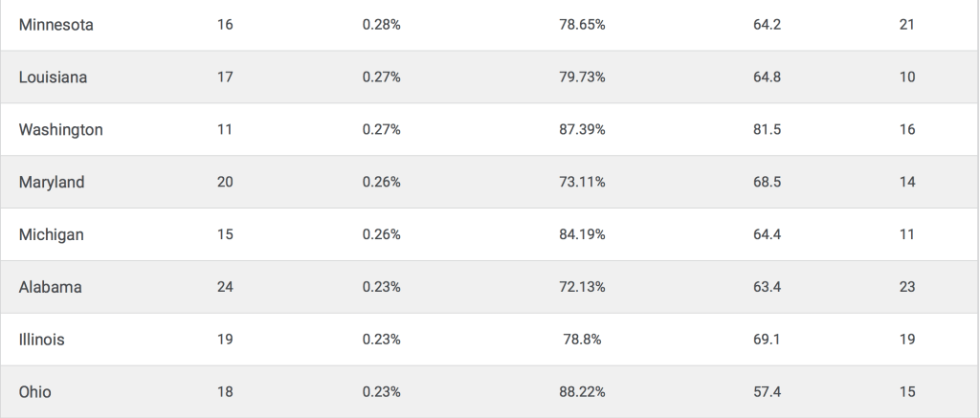Screen dimensions: 980x418
Task: Click the 79.73% value in Louisiana row
Action: pyautogui.click(x=582, y=77)
